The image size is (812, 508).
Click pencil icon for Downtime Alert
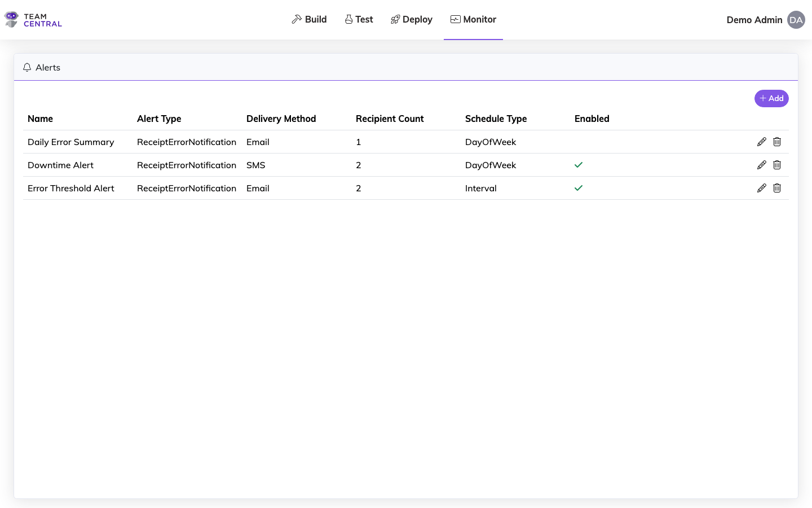761,165
